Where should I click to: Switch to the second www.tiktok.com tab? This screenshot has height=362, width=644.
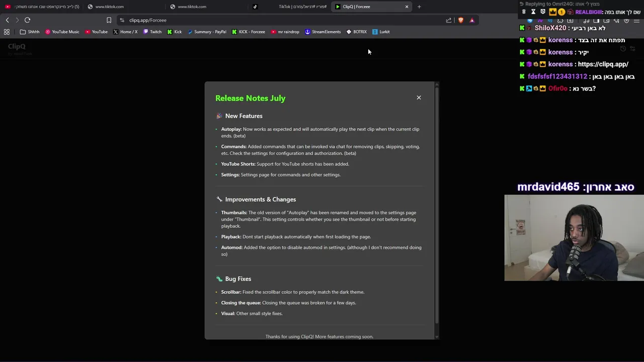(x=206, y=7)
